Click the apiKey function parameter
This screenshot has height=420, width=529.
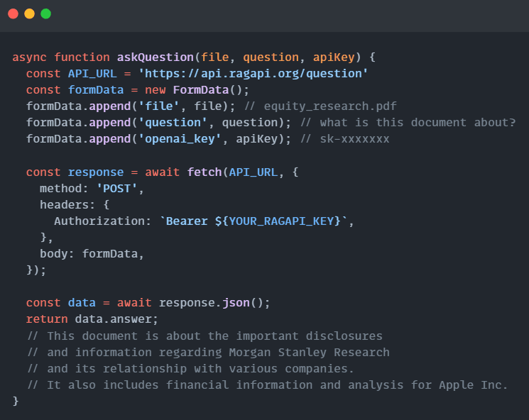click(334, 57)
